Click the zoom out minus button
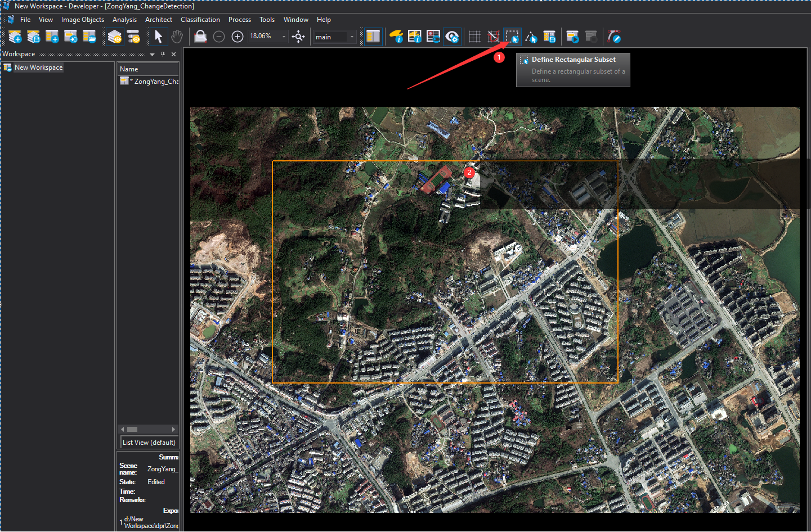Screen dimensions: 811x532 point(219,37)
